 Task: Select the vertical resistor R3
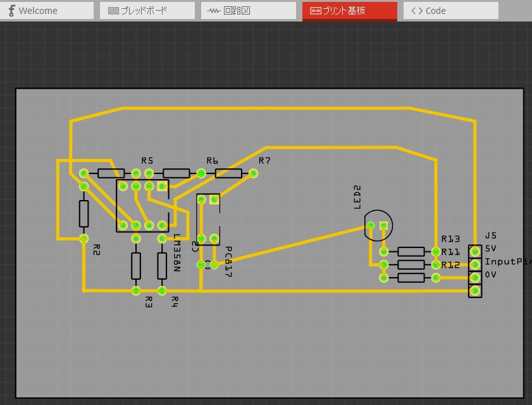136,265
